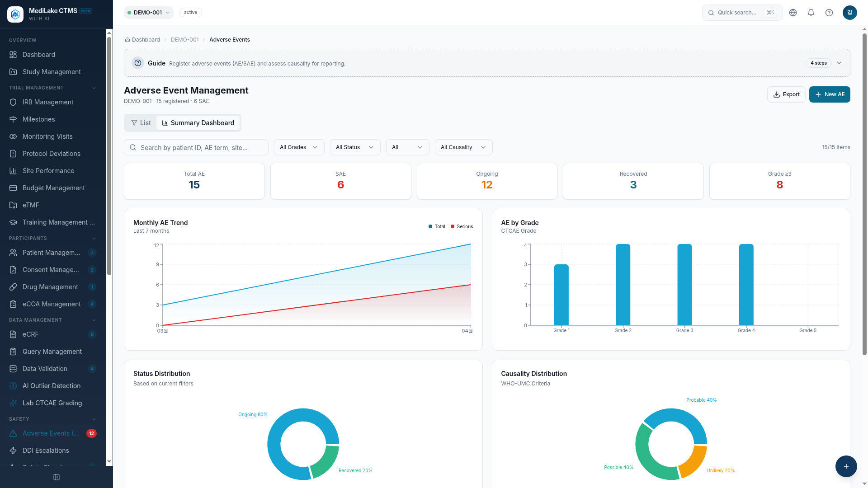Viewport: 868px width, 488px height.
Task: Open AI Outlier Detection item
Action: [53, 386]
